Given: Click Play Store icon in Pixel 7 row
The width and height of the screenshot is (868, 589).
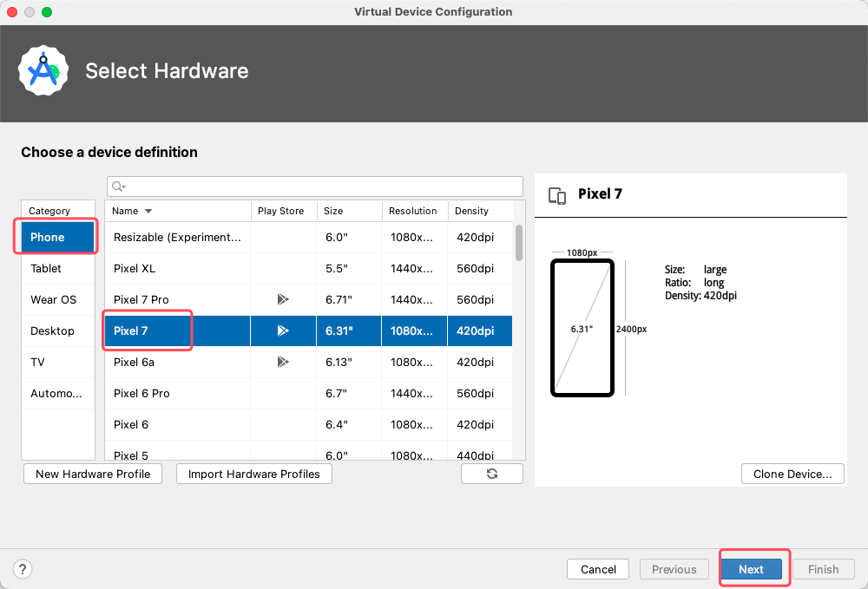Looking at the screenshot, I should [x=283, y=330].
